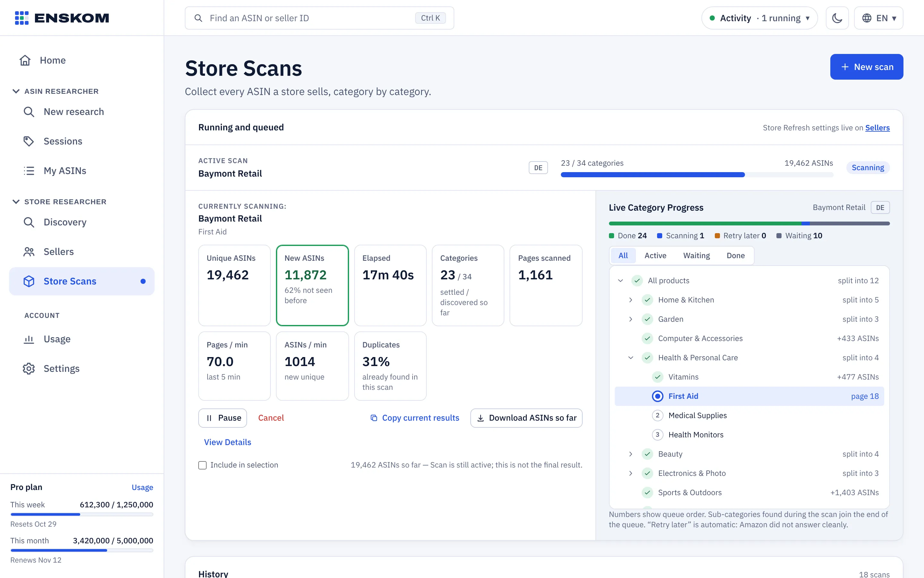Click Vitamins done checkmark icon
The image size is (924, 578).
pos(657,377)
